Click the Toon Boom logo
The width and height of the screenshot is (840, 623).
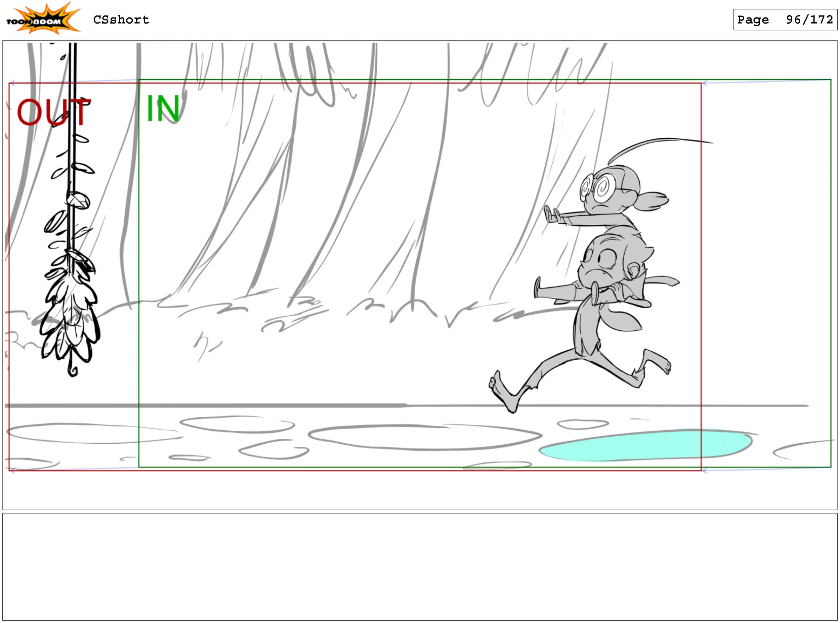[x=43, y=19]
